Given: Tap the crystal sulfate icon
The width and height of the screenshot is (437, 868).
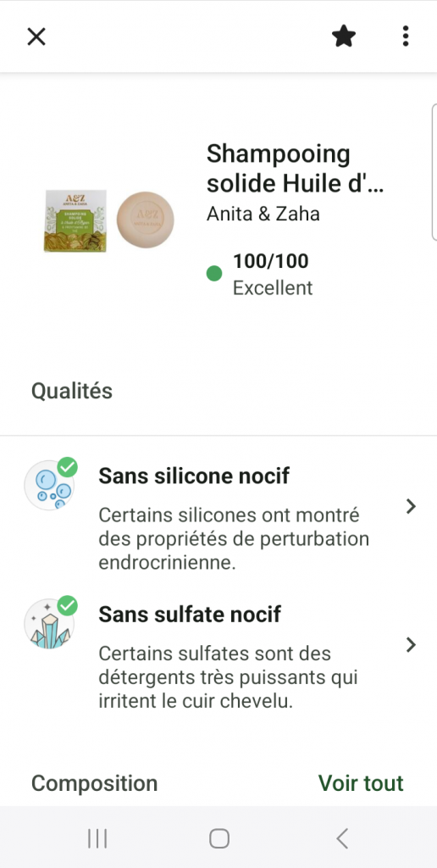Looking at the screenshot, I should (x=50, y=623).
